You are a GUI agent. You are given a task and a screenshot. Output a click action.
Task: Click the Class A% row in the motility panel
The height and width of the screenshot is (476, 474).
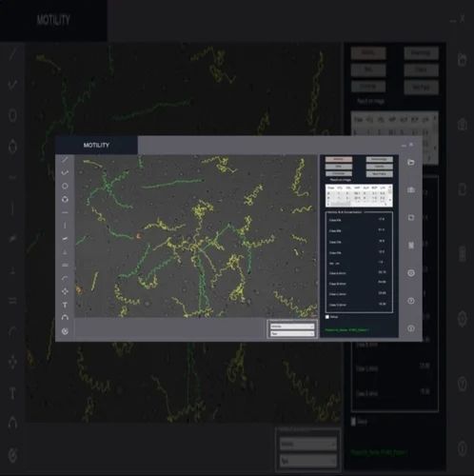click(x=358, y=220)
